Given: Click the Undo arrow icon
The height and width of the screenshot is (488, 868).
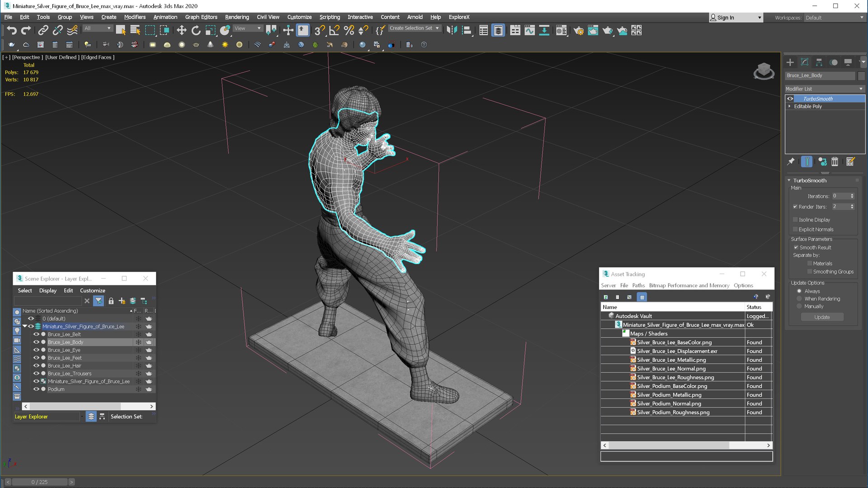Looking at the screenshot, I should [x=12, y=30].
